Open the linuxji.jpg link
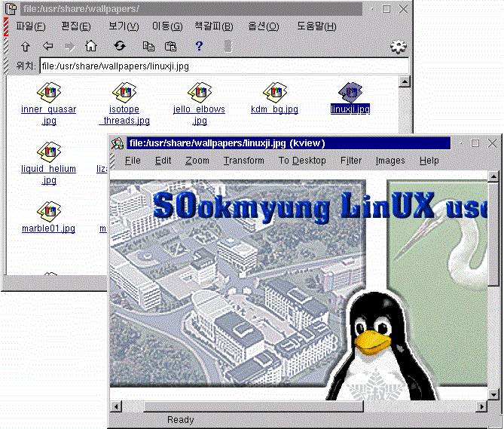 [x=350, y=109]
